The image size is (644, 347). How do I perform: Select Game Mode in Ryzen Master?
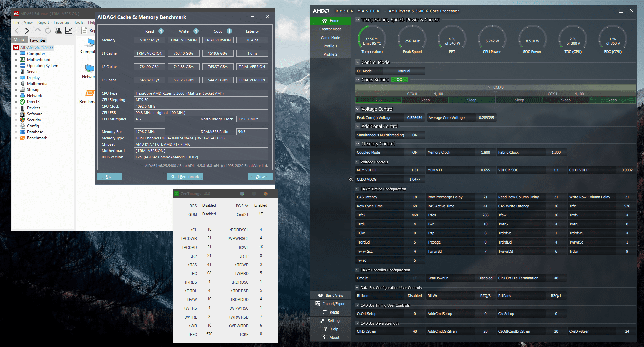[x=330, y=38]
